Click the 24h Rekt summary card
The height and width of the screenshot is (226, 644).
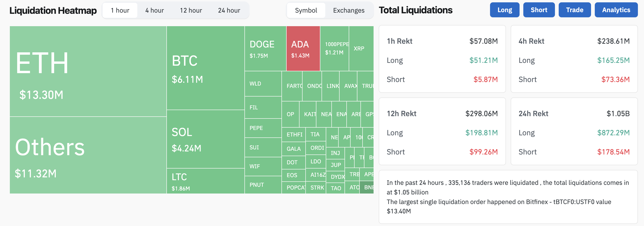(574, 131)
